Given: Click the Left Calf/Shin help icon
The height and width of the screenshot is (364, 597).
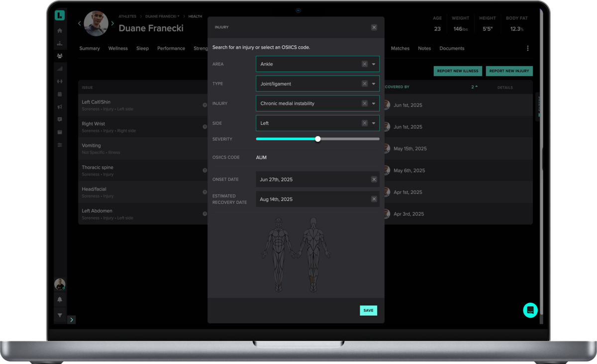Looking at the screenshot, I should tap(204, 105).
